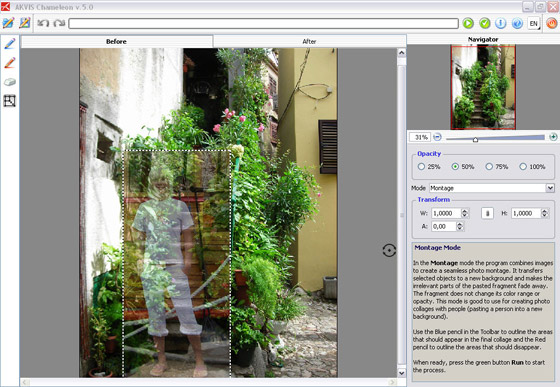Set opacity to 75%
Screen dimensions: 560x387
pyautogui.click(x=497, y=167)
